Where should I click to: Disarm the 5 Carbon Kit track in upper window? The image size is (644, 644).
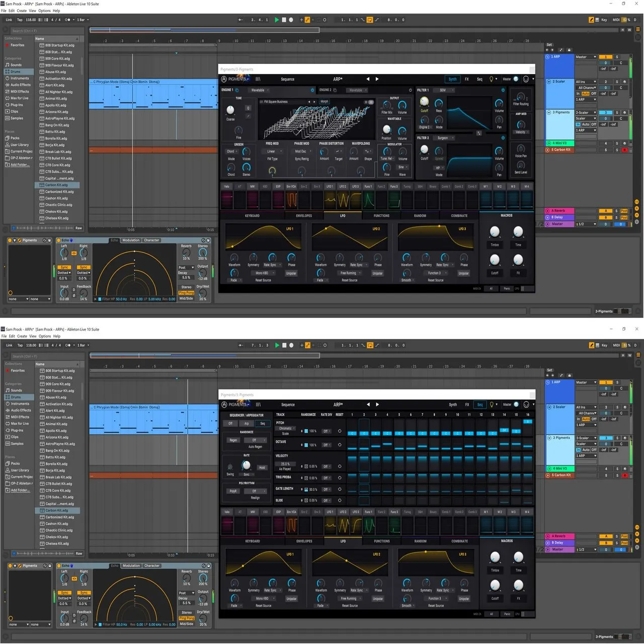point(624,149)
